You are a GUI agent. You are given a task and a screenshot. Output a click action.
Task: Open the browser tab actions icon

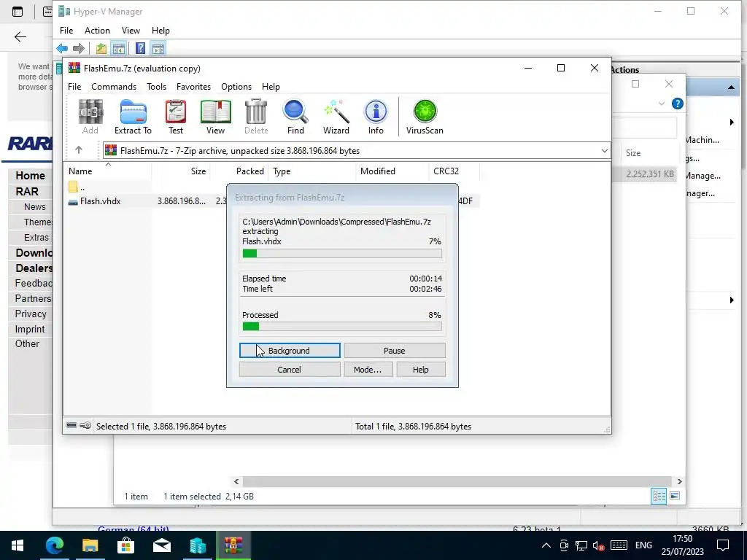(x=18, y=12)
